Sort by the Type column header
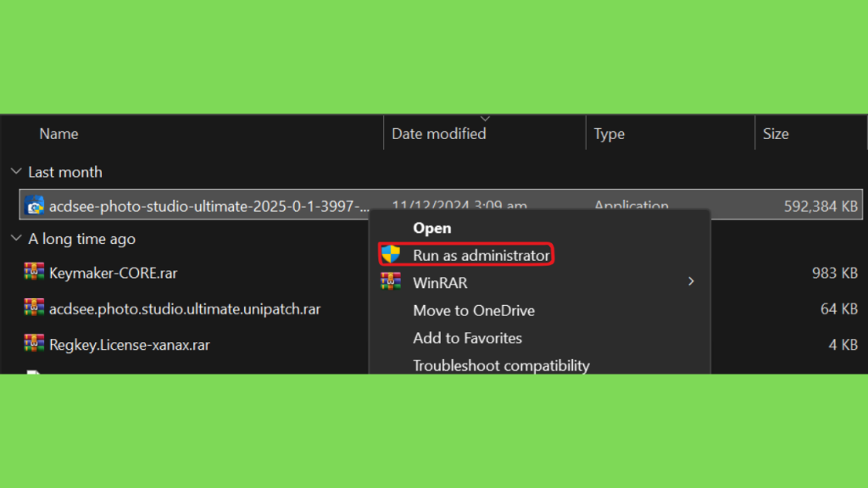Screen dimensions: 868x488 coord(609,134)
